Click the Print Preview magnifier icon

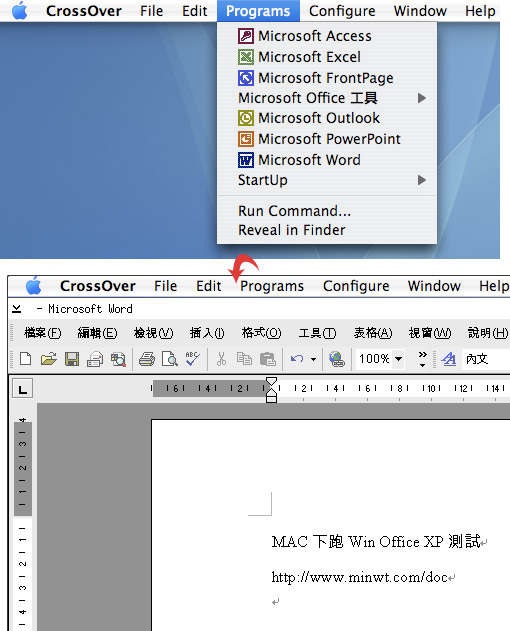169,359
